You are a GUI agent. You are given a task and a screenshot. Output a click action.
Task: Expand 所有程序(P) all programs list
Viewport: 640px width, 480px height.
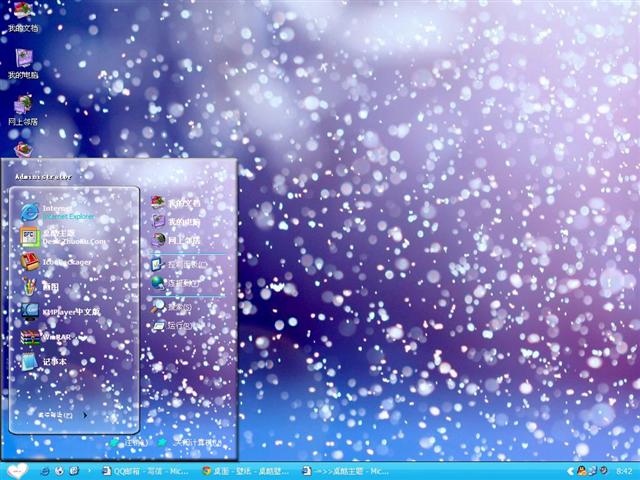62,415
